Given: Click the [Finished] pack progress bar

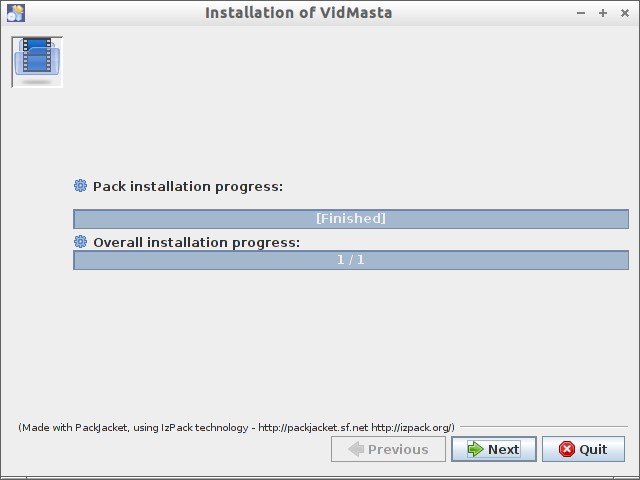Looking at the screenshot, I should [x=351, y=219].
